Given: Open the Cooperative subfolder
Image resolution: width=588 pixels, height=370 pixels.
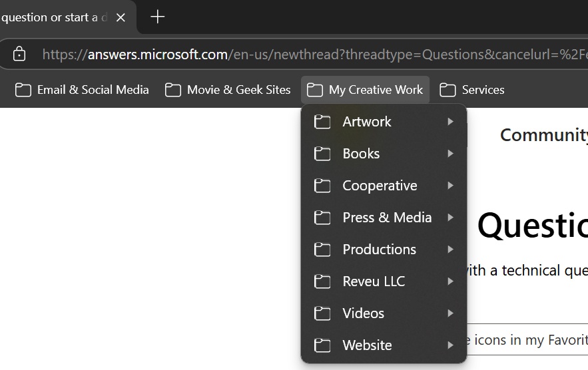Looking at the screenshot, I should point(384,186).
